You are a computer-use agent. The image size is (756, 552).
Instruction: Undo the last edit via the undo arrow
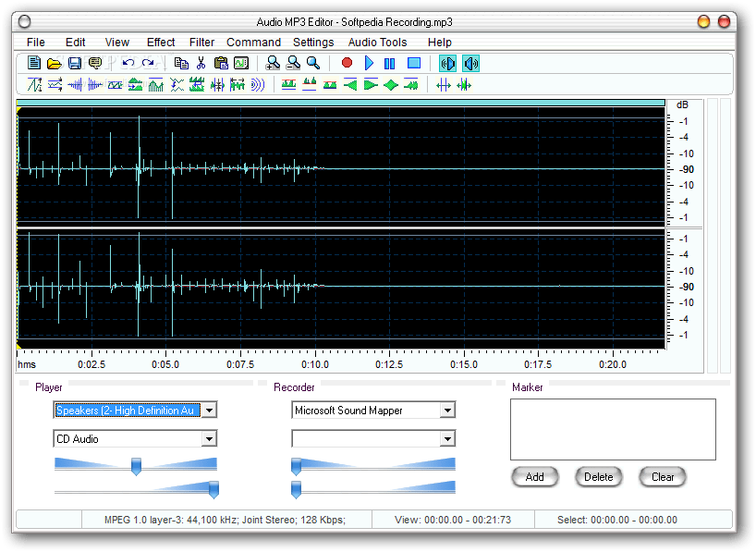coord(129,63)
